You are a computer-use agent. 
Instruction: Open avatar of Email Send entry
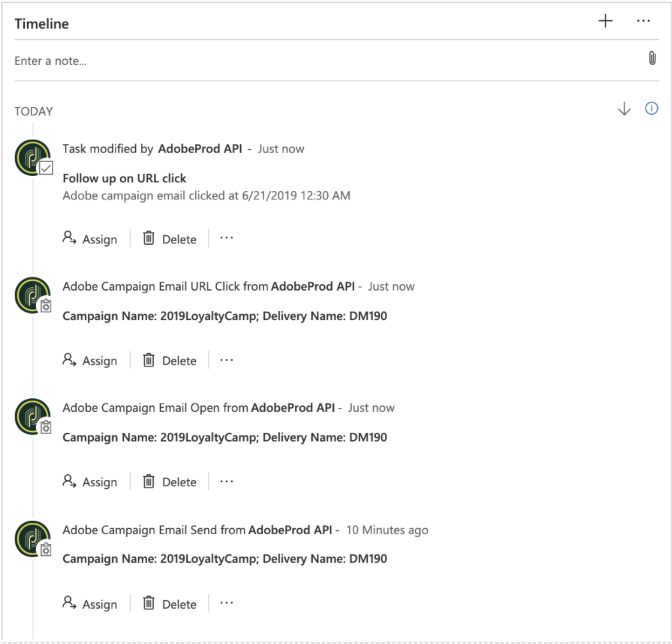[32, 538]
